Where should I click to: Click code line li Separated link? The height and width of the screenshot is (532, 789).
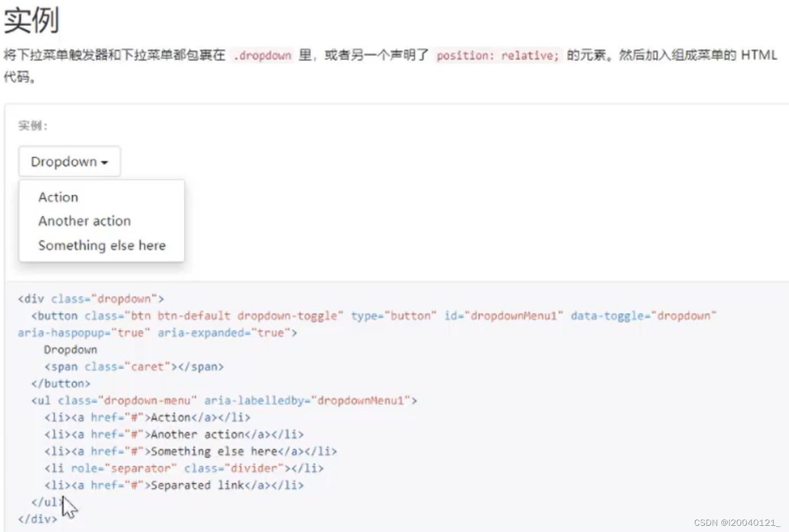[174, 485]
